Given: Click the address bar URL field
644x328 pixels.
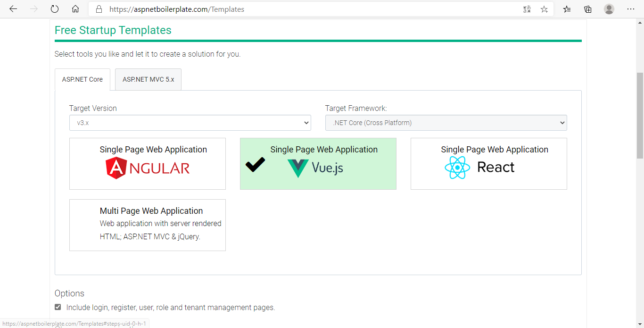Looking at the screenshot, I should (x=306, y=9).
